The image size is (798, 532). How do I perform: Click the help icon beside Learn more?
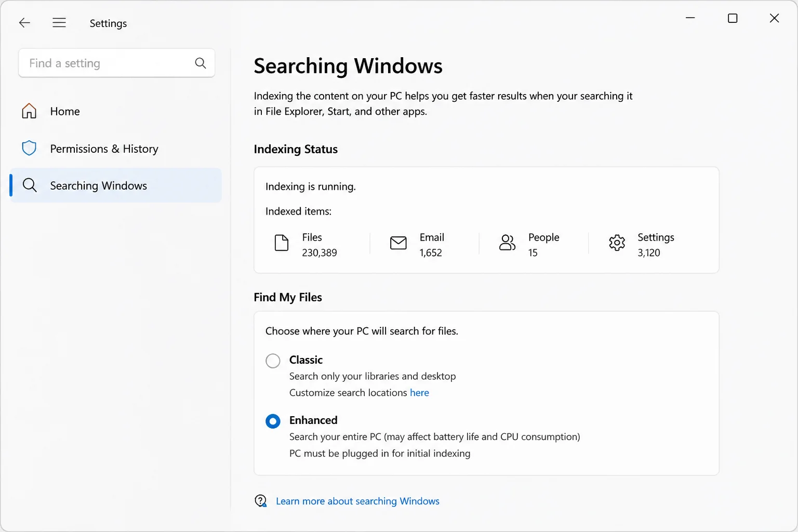point(261,501)
